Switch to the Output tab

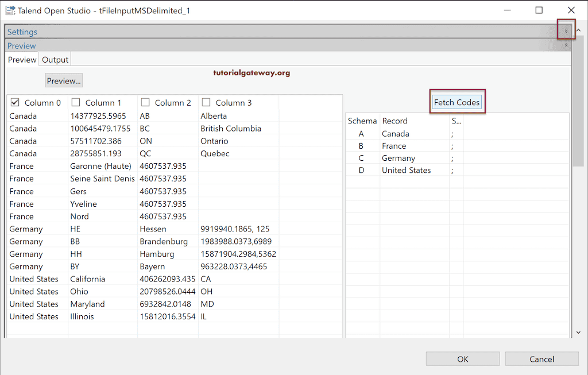[55, 59]
